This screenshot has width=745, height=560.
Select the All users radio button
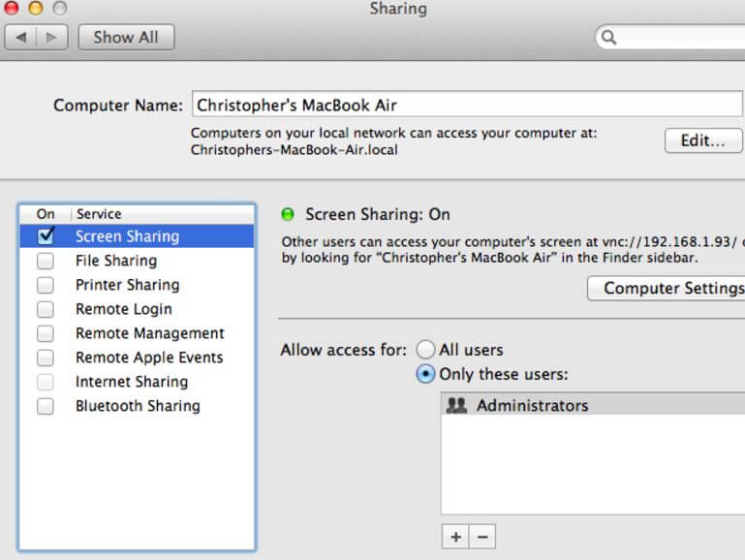point(425,350)
